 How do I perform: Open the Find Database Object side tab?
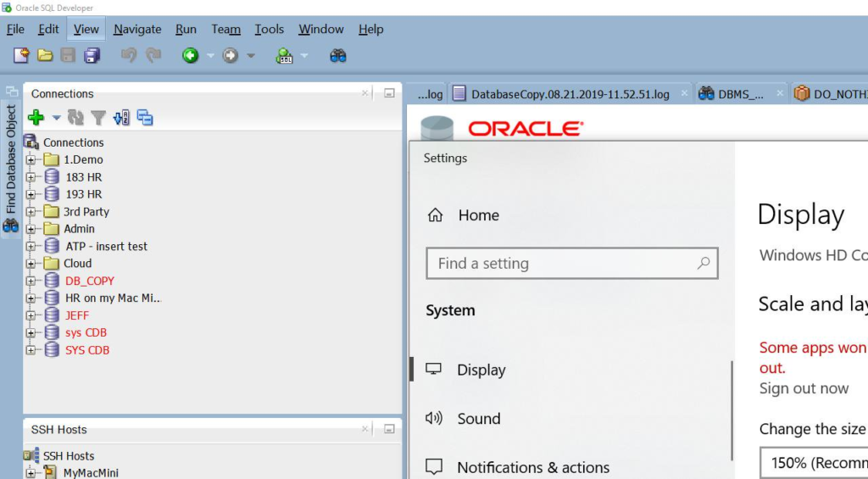10,169
